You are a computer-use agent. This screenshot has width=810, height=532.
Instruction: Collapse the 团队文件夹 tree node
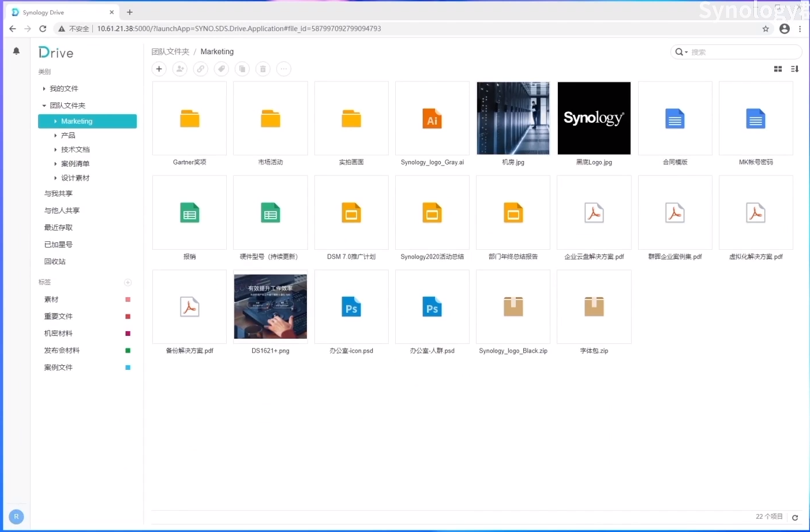point(44,106)
